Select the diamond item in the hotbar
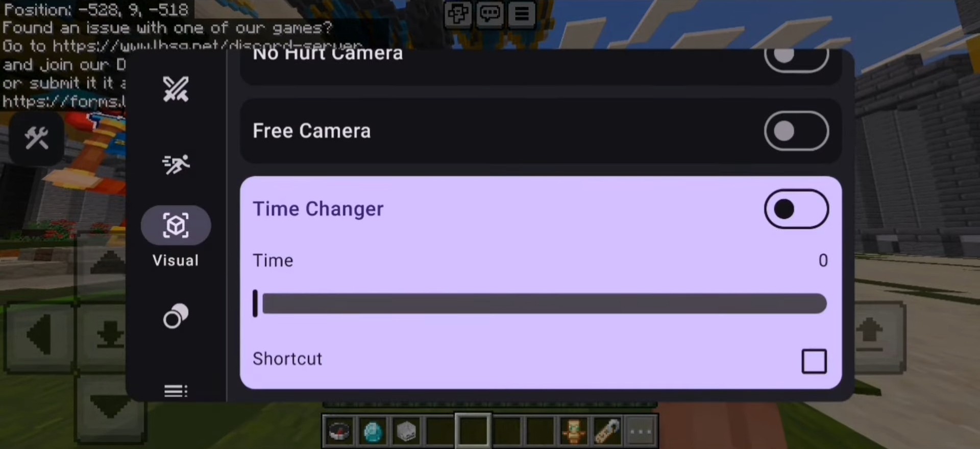This screenshot has height=449, width=980. (x=373, y=432)
